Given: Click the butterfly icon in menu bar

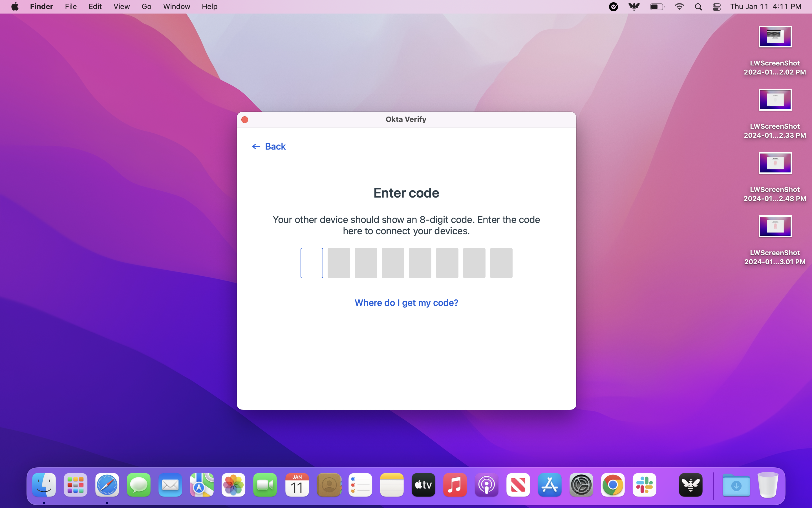Looking at the screenshot, I should (634, 7).
